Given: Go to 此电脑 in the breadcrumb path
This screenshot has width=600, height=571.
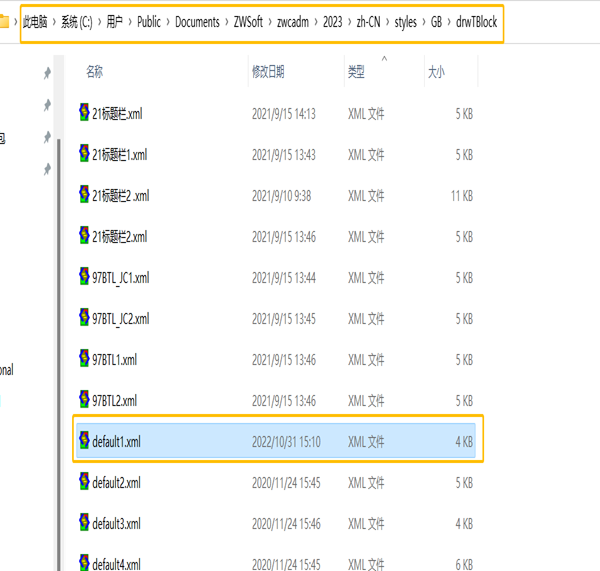Looking at the screenshot, I should pos(35,22).
